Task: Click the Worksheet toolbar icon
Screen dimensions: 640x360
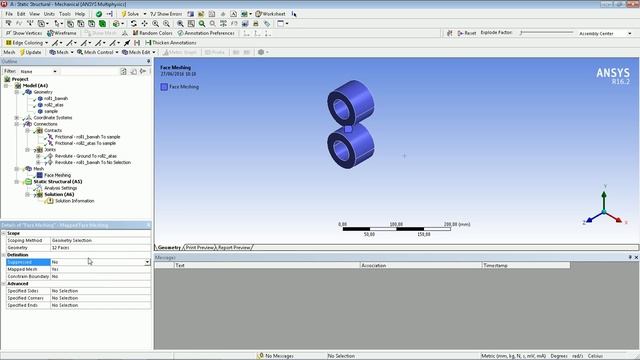Action: [270, 14]
